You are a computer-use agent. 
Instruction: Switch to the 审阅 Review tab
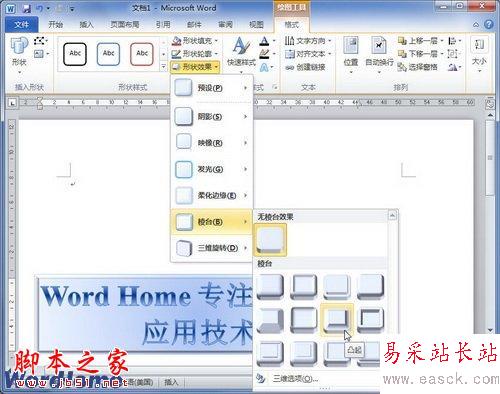coord(225,24)
